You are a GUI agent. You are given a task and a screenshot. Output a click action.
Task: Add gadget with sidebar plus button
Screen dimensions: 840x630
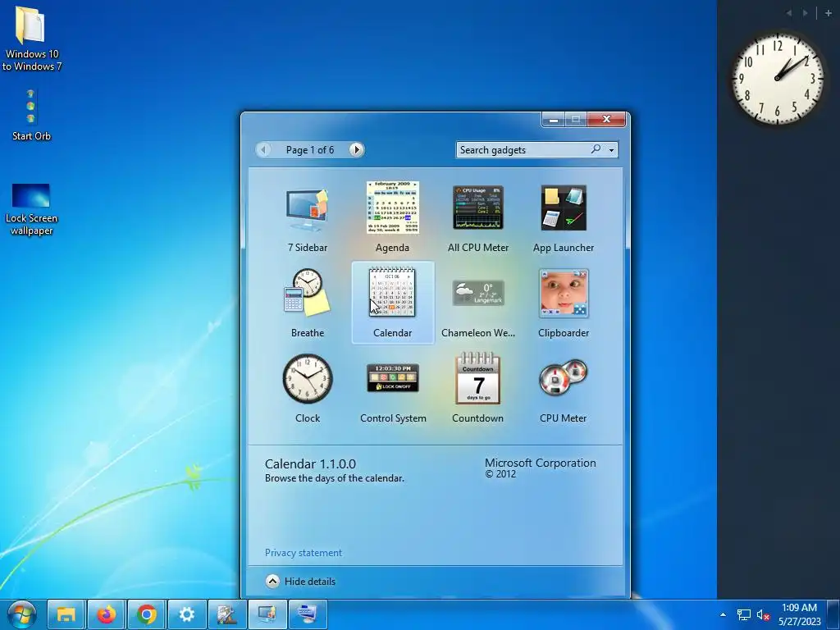pyautogui.click(x=829, y=13)
